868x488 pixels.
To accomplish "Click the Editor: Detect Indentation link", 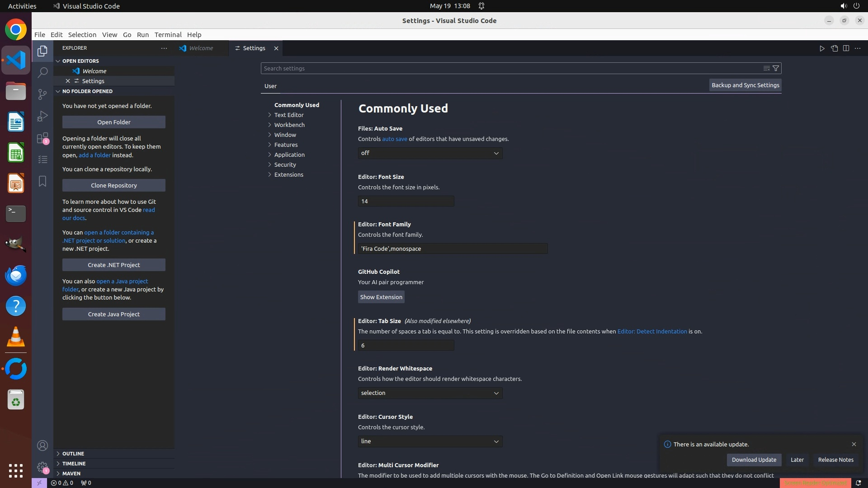I will (652, 331).
